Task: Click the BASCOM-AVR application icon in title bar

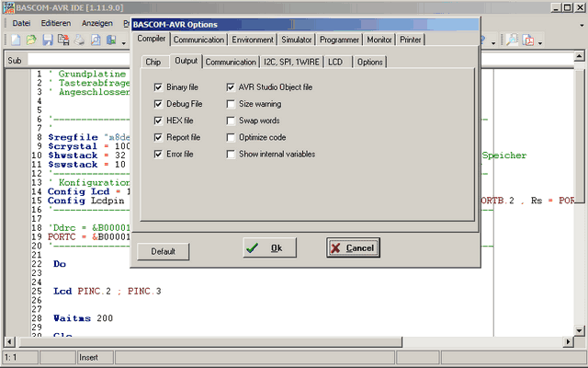Action: coord(8,7)
